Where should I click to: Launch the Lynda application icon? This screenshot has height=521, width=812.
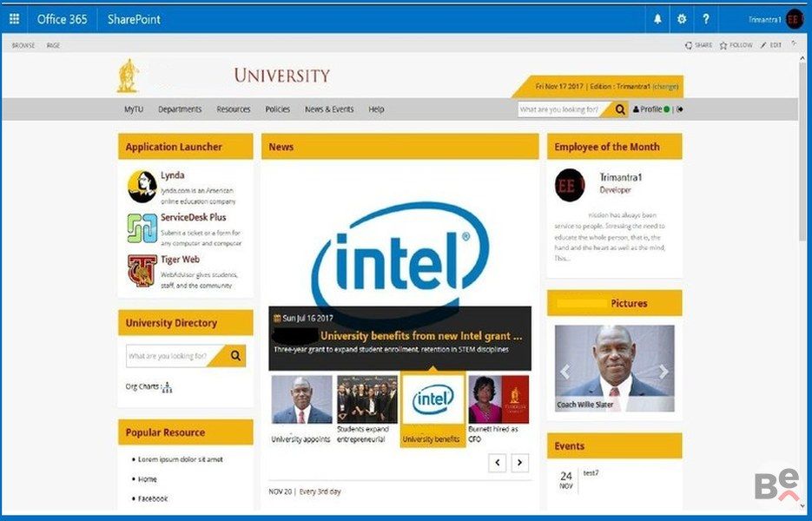(x=142, y=187)
